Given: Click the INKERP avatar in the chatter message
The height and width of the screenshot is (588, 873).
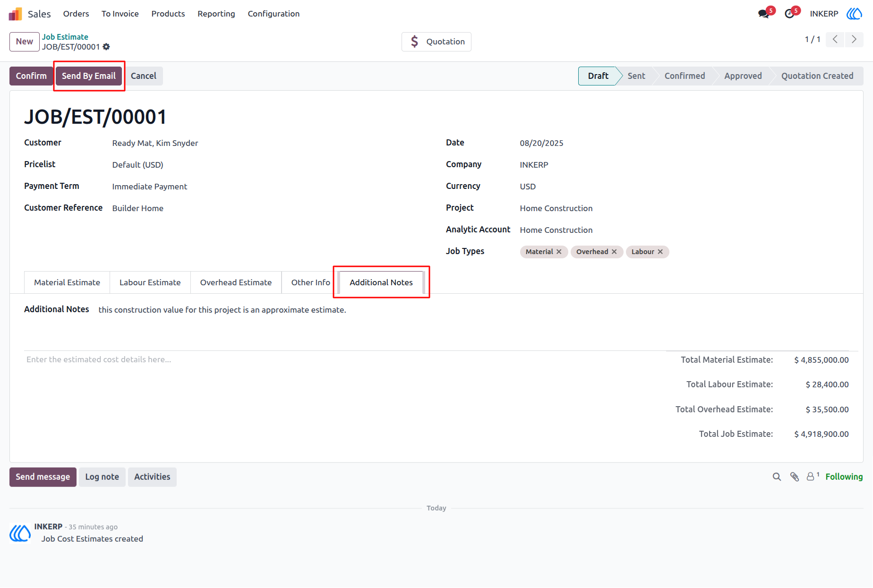Looking at the screenshot, I should click(x=20, y=533).
